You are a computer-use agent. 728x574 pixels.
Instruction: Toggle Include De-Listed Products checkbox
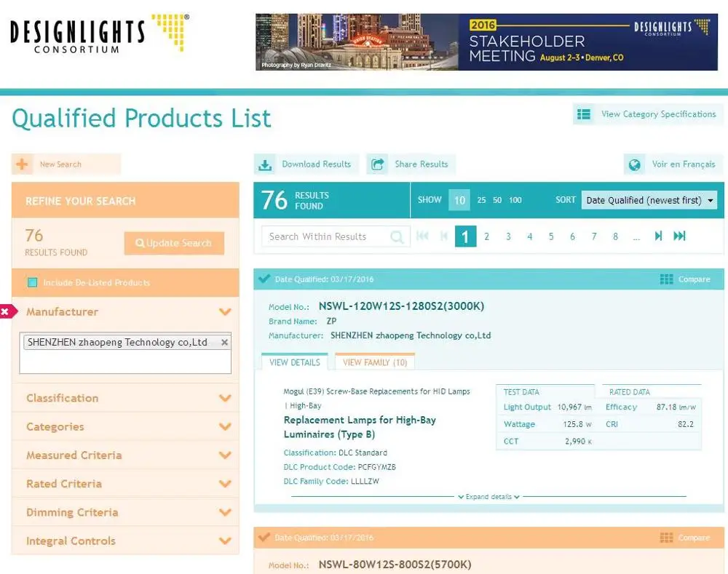(x=33, y=282)
